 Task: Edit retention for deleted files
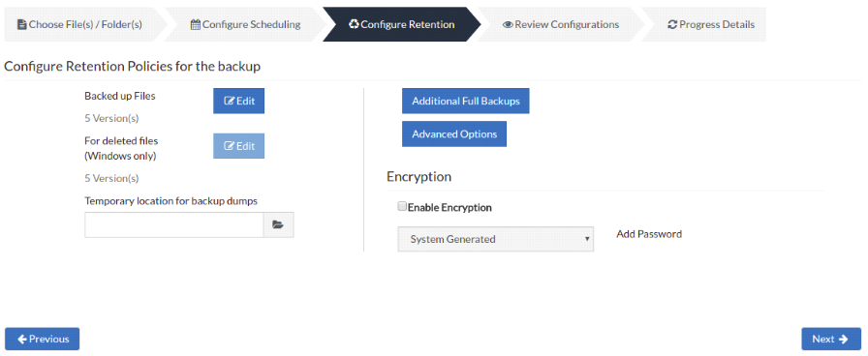[x=238, y=146]
